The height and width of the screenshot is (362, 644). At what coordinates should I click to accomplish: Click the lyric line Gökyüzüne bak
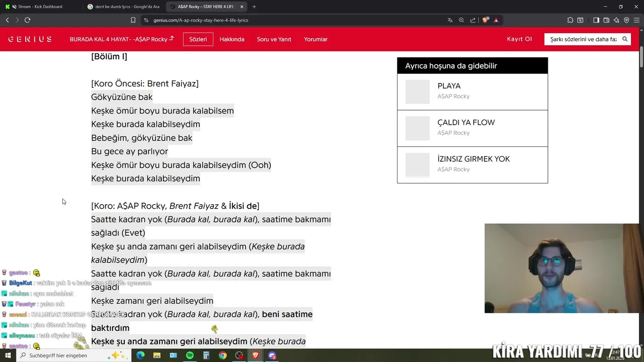click(122, 97)
